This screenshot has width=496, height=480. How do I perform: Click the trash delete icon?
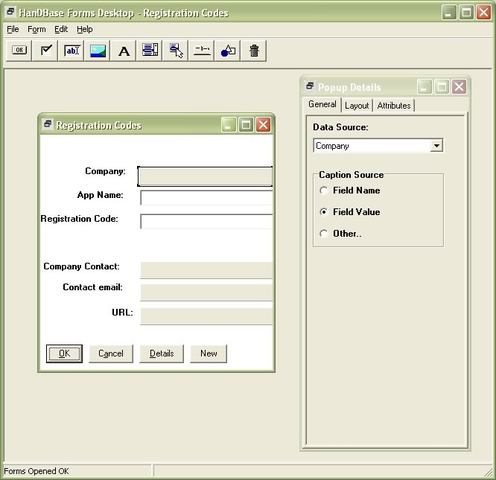[254, 50]
